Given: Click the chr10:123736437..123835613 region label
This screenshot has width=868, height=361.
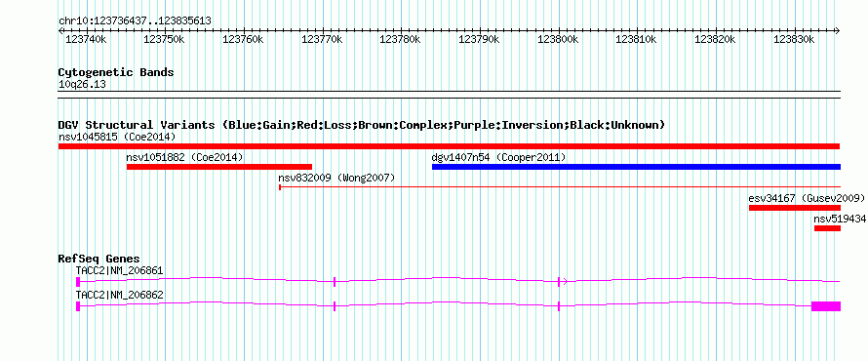Looking at the screenshot, I should coord(135,21).
